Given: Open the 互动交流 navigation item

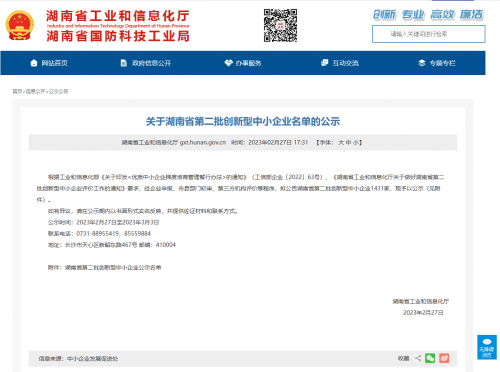Looking at the screenshot, I should pyautogui.click(x=346, y=63).
